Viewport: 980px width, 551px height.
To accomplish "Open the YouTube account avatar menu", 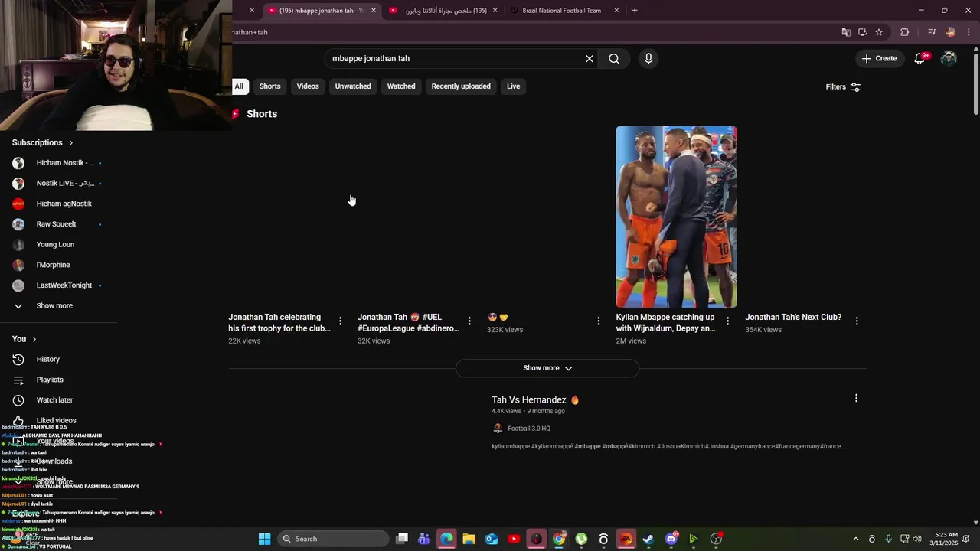I will coord(949,58).
